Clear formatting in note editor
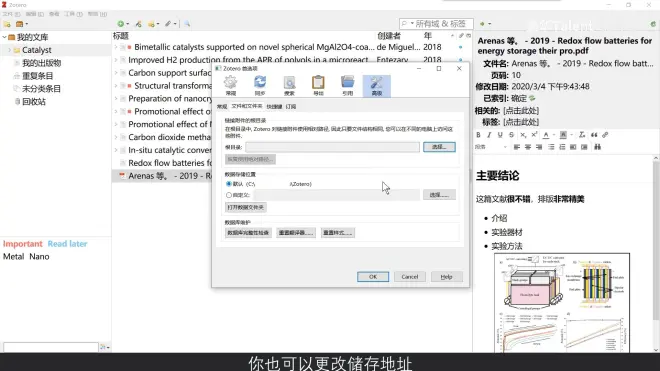 point(582,135)
